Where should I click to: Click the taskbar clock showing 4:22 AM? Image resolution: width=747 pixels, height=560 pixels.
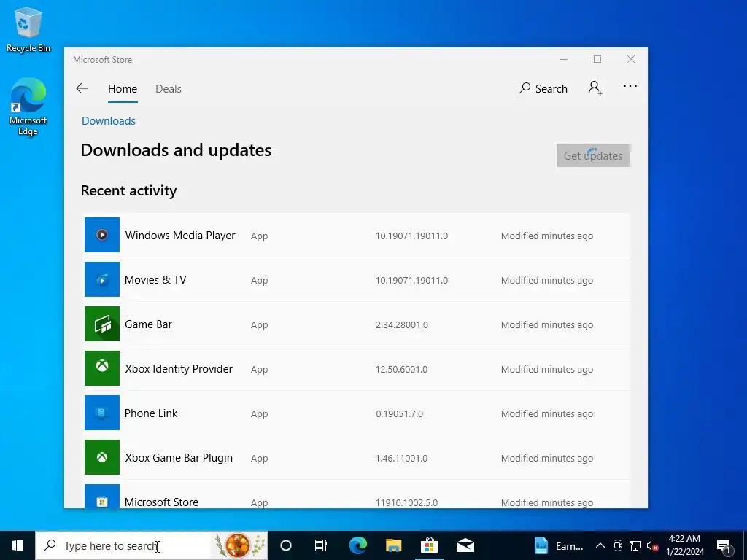point(685,545)
